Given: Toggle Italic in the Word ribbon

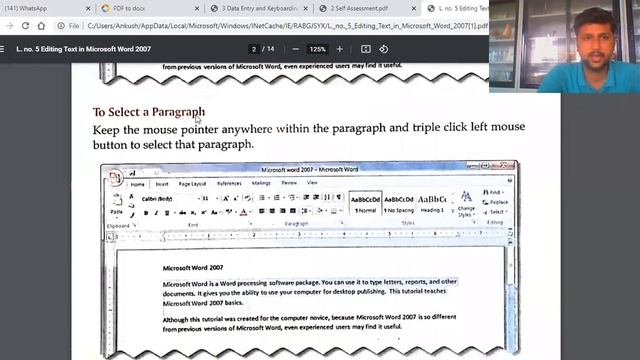Looking at the screenshot, I should (x=156, y=213).
